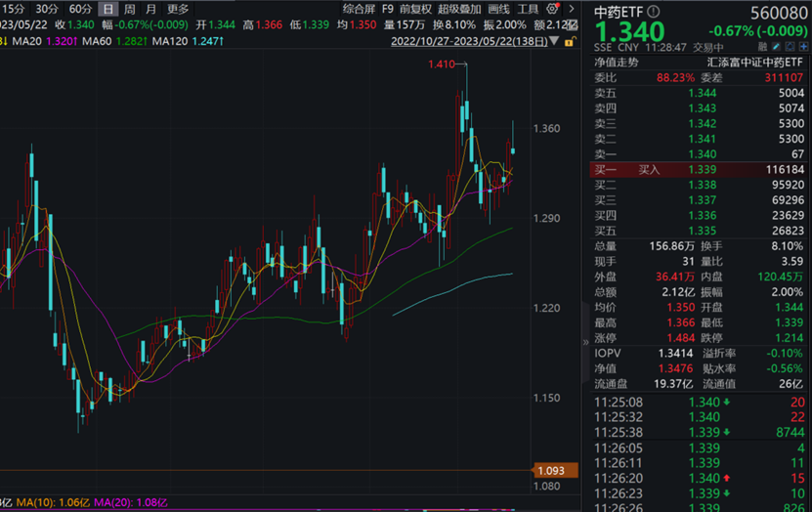812x512 pixels.
Task: Click the 卖二 price 1.341
Action: (703, 139)
